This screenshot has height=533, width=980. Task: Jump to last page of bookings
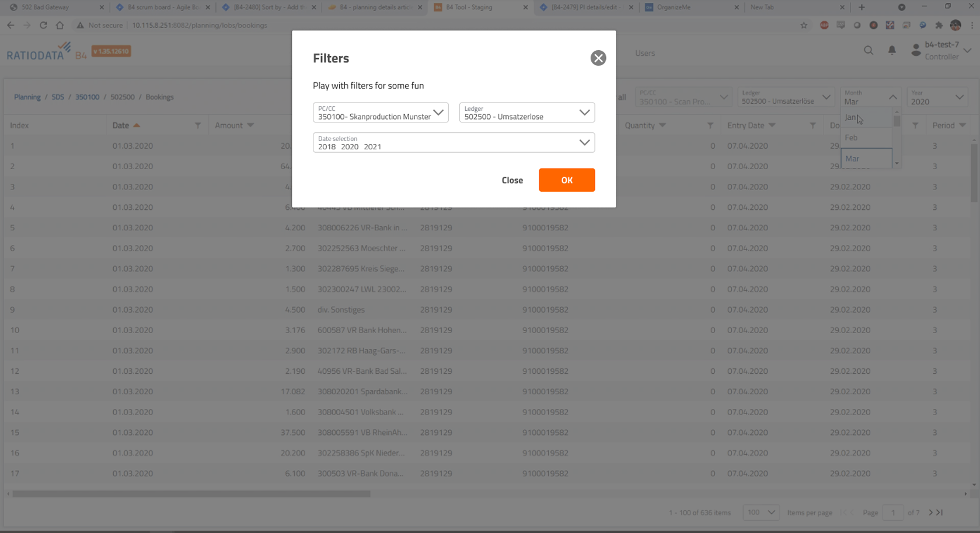point(940,513)
